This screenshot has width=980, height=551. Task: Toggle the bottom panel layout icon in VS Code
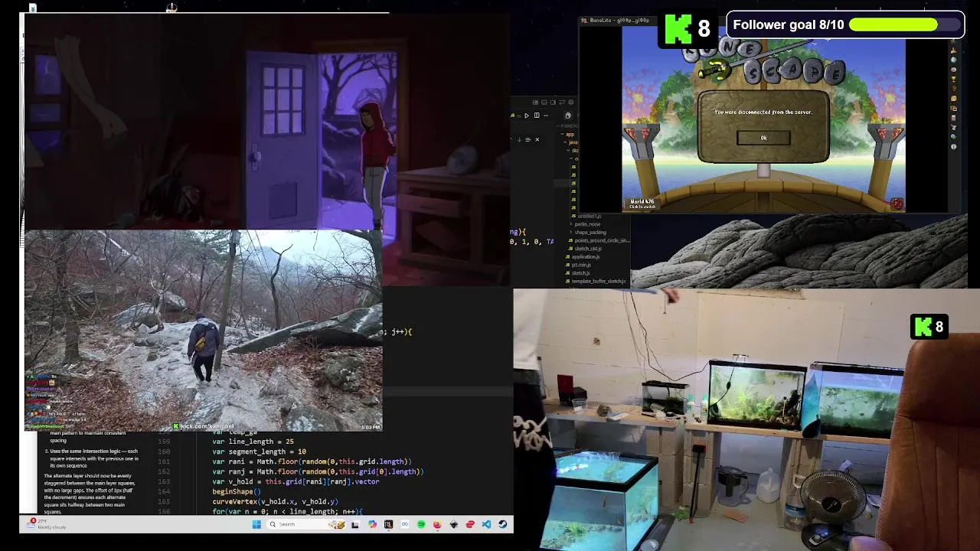[x=544, y=102]
